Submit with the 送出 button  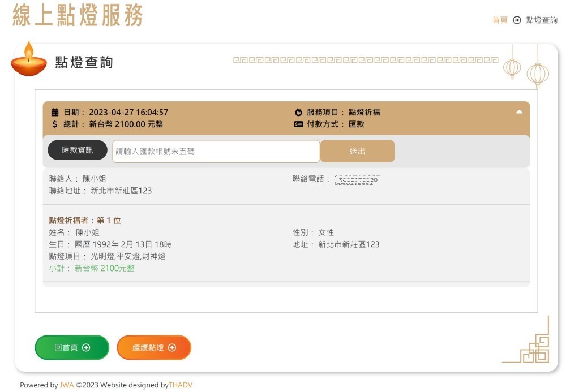357,152
